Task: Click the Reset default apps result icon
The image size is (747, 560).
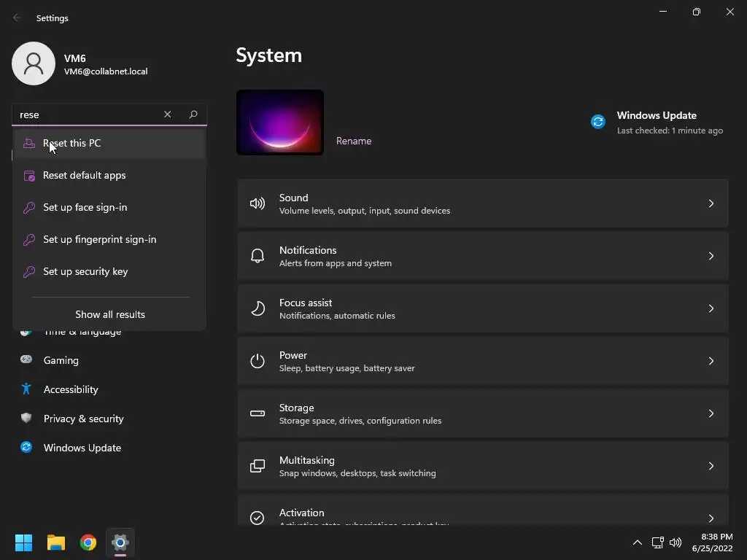Action: [29, 176]
